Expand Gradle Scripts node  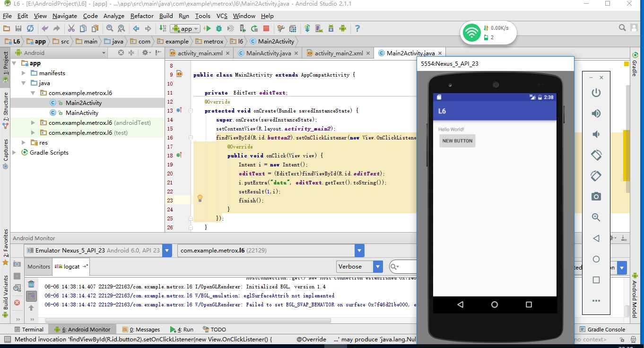click(x=14, y=153)
